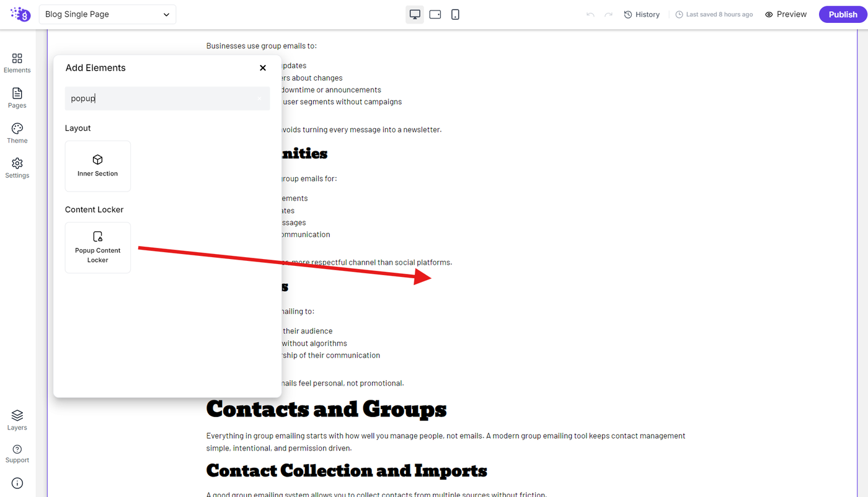The width and height of the screenshot is (868, 497).
Task: Close the Add Elements panel
Action: pos(263,68)
